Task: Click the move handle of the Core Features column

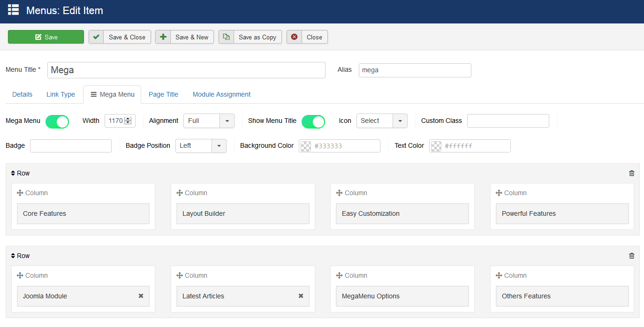Action: click(x=20, y=193)
